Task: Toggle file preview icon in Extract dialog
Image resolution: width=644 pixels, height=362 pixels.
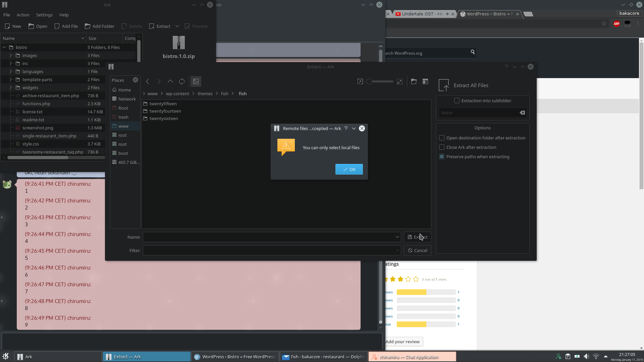Action: [x=196, y=81]
